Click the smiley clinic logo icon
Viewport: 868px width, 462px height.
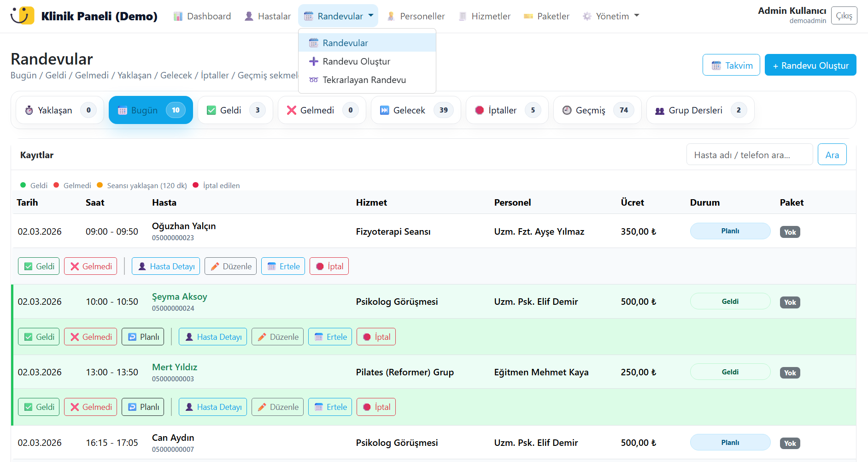point(22,16)
